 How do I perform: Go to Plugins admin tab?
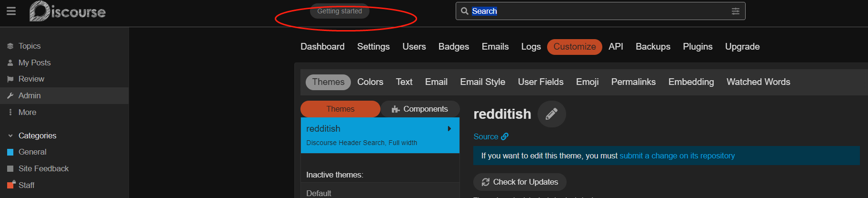pos(697,47)
